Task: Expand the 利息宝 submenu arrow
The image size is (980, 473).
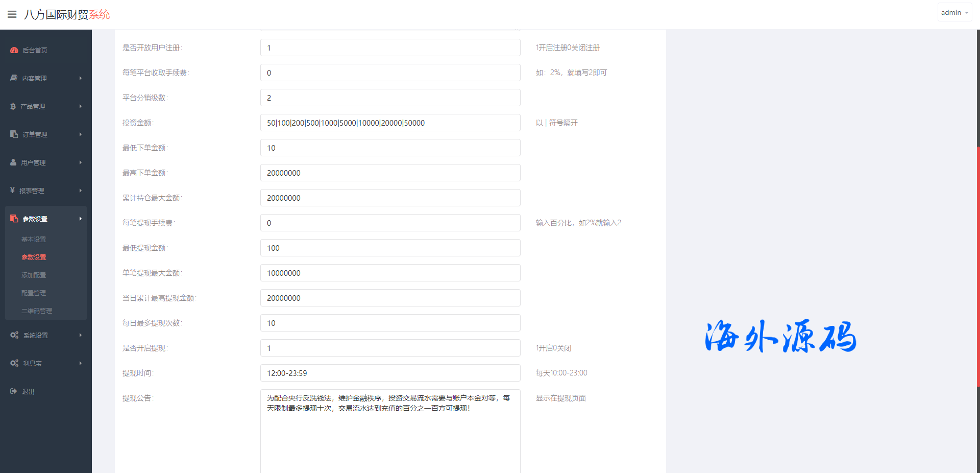Action: [81, 363]
